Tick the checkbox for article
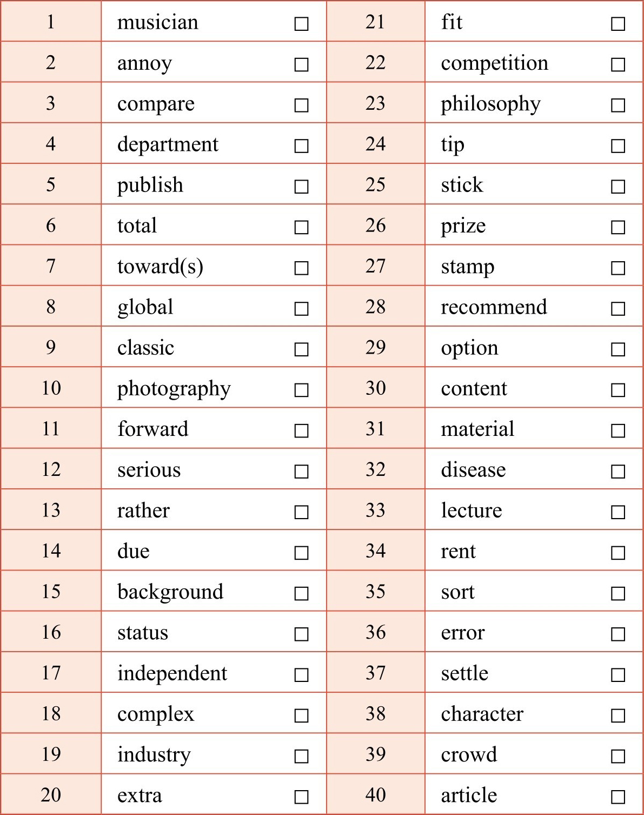Image resolution: width=644 pixels, height=815 pixels. pyautogui.click(x=618, y=797)
